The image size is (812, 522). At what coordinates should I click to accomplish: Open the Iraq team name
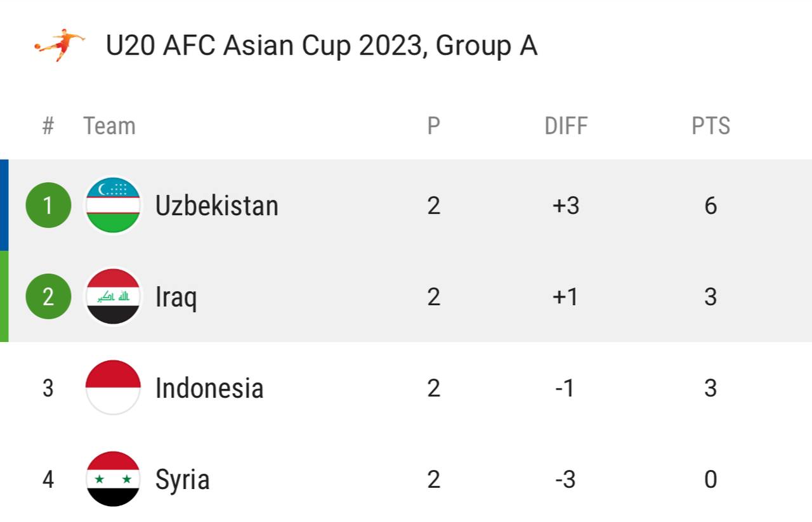pos(176,297)
